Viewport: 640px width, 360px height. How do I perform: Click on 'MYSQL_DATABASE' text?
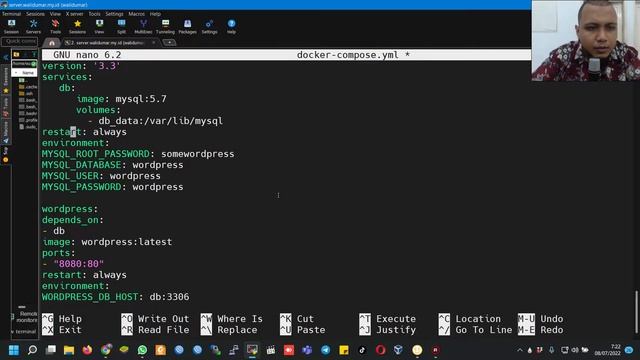[81, 165]
